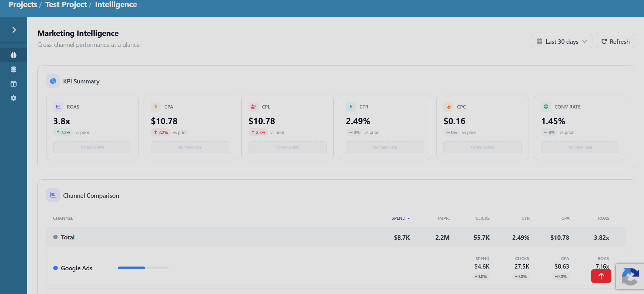Screen dimensions: 644x294
Task: Click the CPA $10.78 KPI value
Action: point(164,121)
